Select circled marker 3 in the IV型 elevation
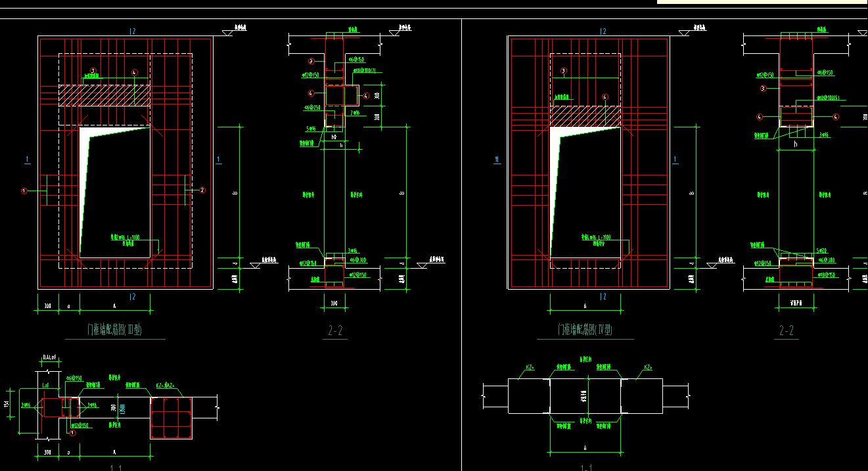 (563, 71)
